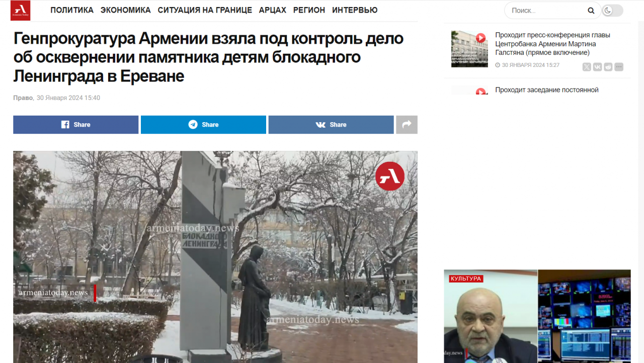
Task: Share the article on Telegram
Action: 203,125
